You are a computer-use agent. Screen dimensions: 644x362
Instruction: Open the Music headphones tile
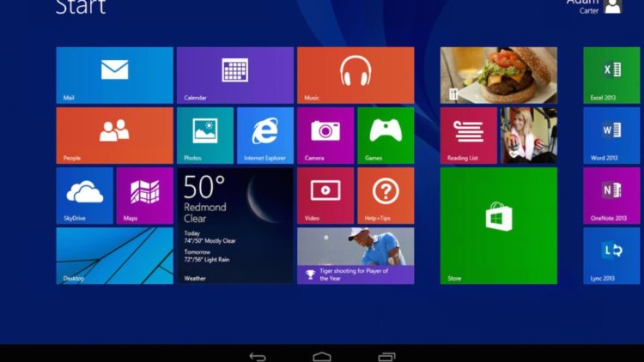point(355,75)
